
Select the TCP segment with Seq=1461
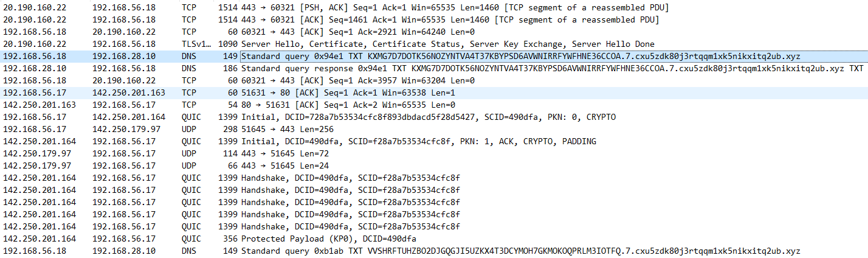tap(434, 19)
